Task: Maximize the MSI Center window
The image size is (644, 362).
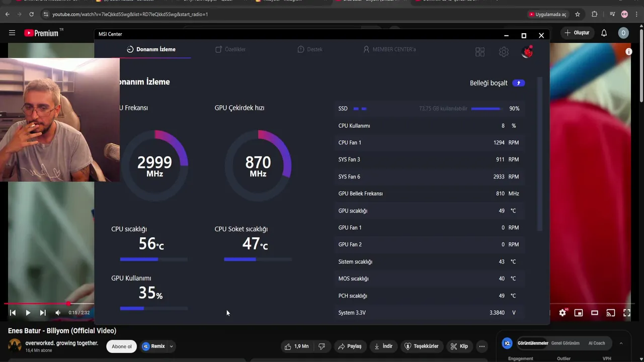Action: [x=524, y=35]
